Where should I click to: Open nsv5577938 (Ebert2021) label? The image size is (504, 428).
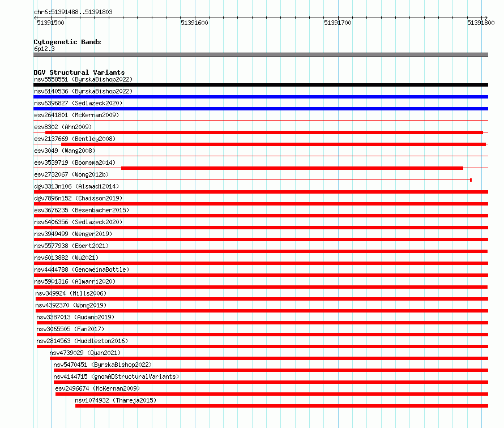pos(71,246)
